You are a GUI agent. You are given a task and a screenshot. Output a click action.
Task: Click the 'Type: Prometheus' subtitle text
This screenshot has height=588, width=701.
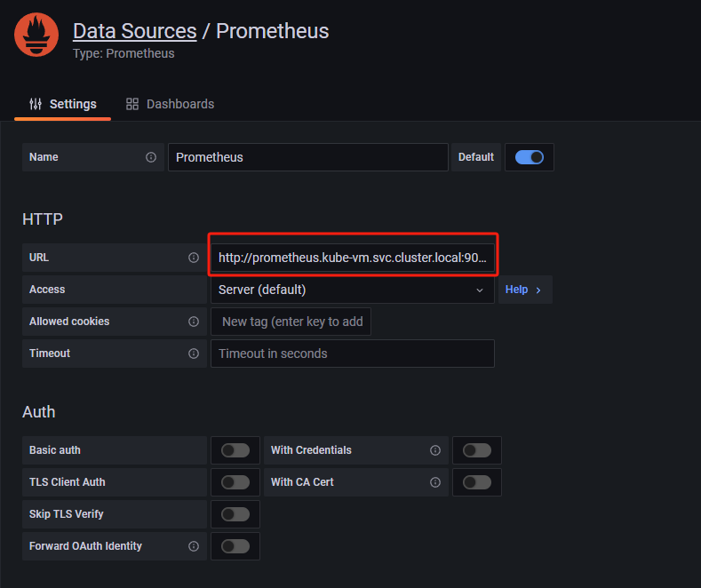[123, 53]
